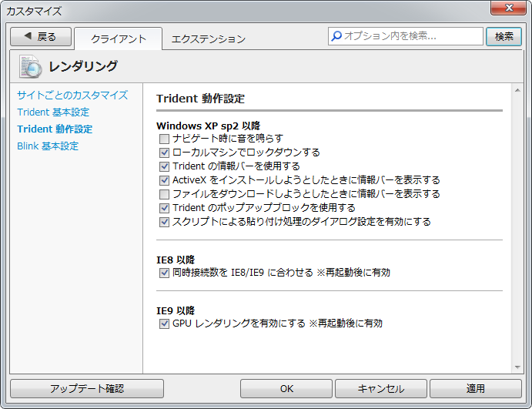Close the カスタマイズ dialog window
Screen dimensions: 532x409
point(508,8)
